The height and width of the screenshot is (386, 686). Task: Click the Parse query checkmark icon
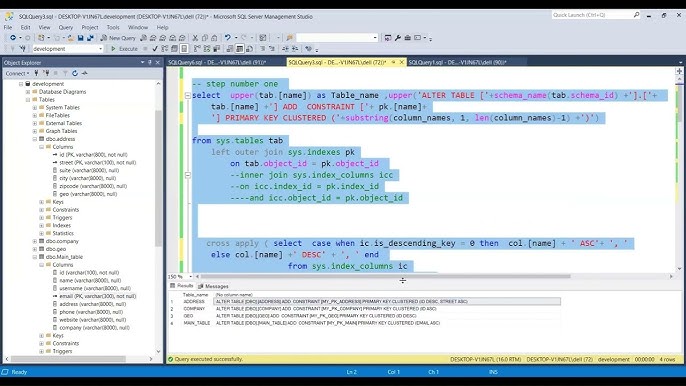click(x=154, y=49)
